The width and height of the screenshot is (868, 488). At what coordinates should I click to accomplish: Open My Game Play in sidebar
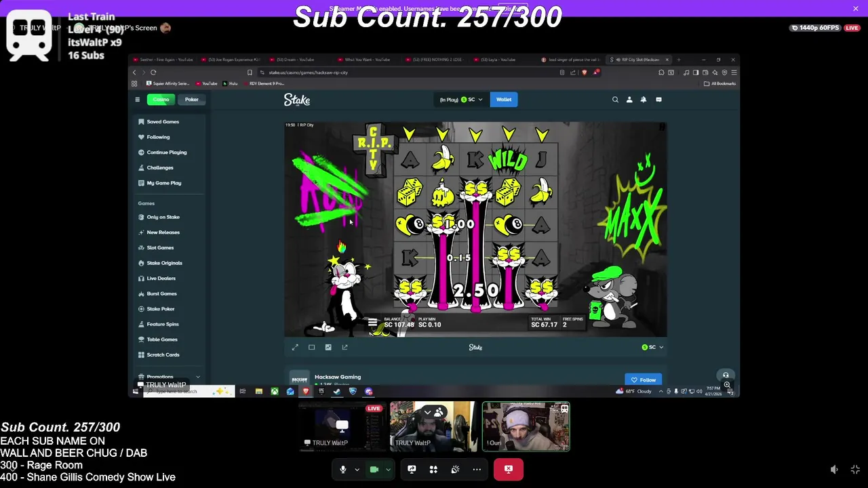[163, 183]
